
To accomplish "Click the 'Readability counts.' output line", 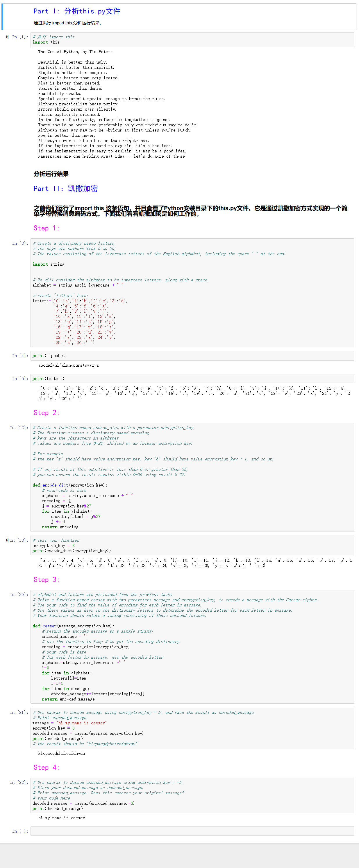I will 60,93.
